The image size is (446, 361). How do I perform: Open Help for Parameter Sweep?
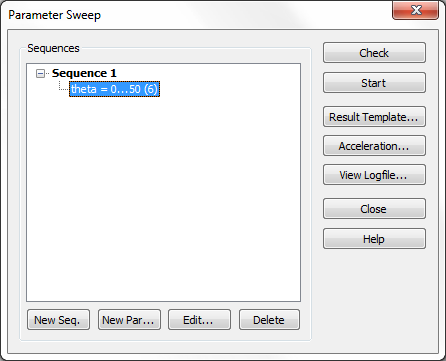coord(374,239)
